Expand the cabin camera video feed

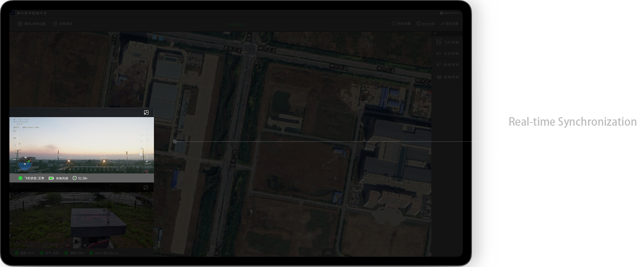pyautogui.click(x=146, y=187)
